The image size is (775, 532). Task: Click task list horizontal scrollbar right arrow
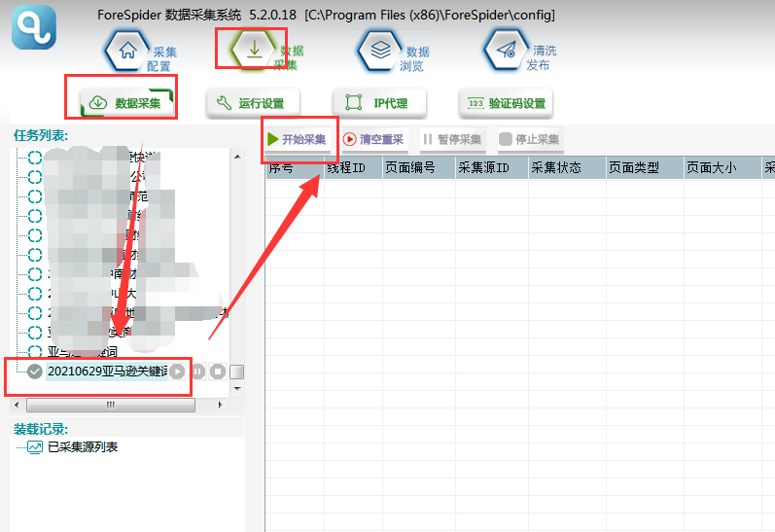point(221,405)
